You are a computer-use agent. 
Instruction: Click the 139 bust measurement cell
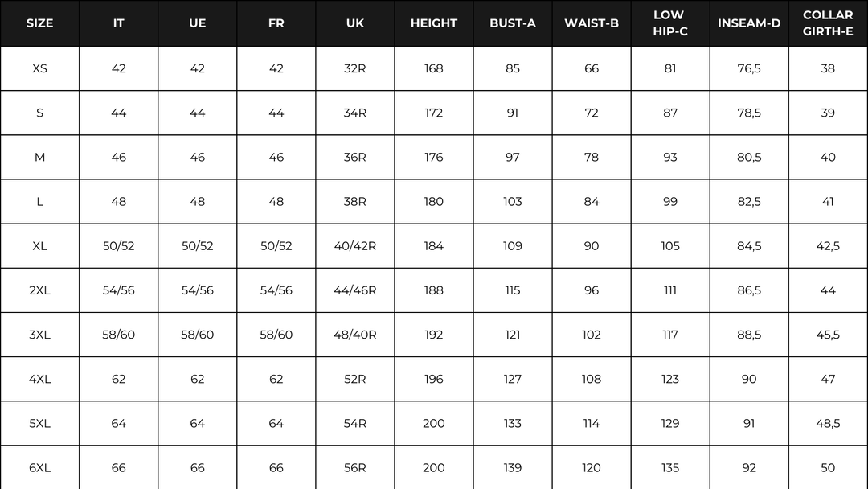[512, 467]
